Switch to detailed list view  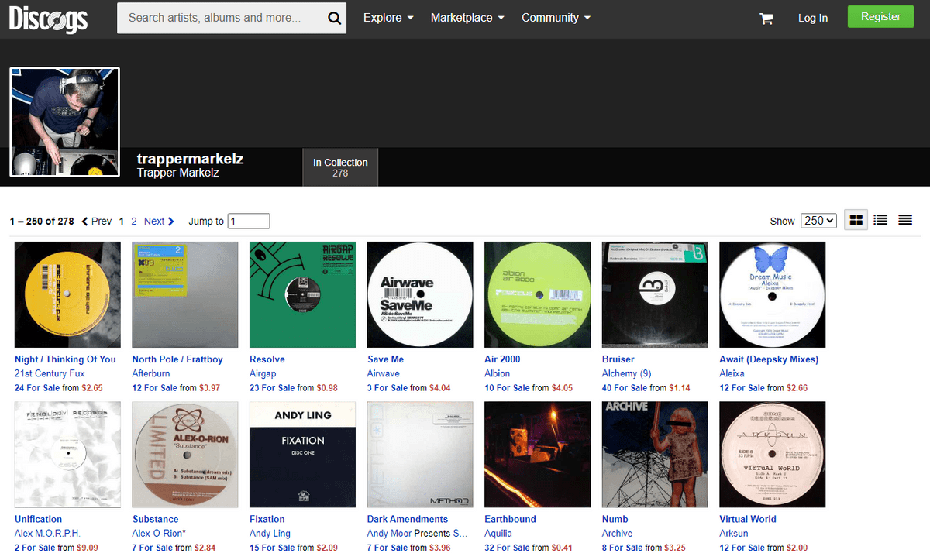tap(880, 221)
